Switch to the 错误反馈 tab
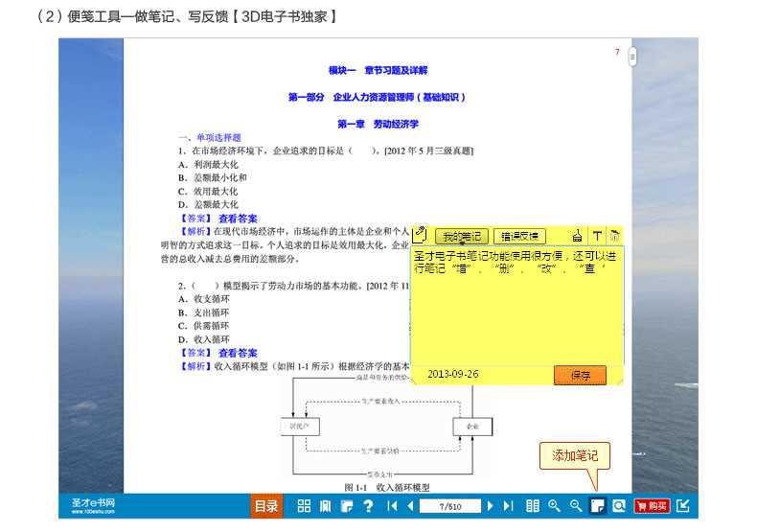 coord(519,236)
